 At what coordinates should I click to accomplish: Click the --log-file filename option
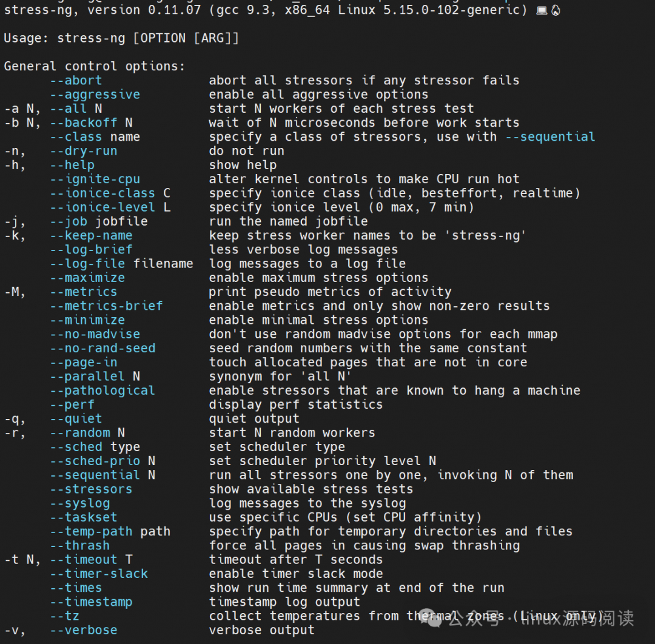121,264
